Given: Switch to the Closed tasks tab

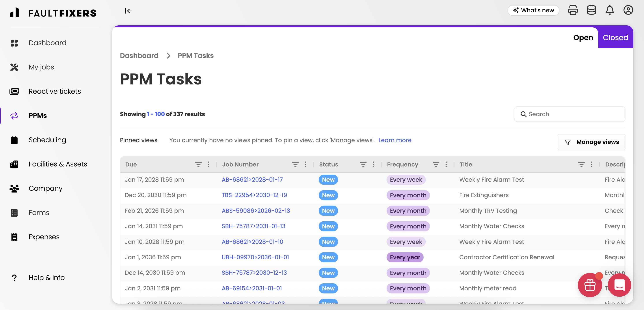Looking at the screenshot, I should click(615, 37).
